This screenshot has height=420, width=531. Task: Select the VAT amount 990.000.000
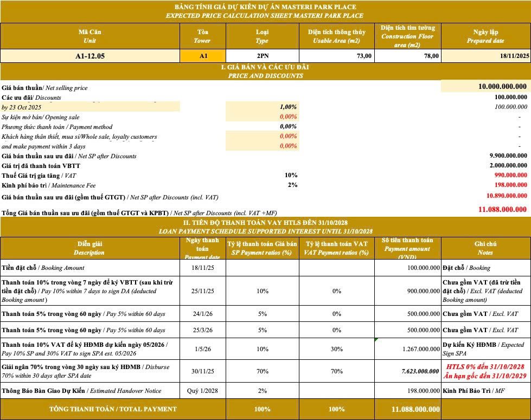[508, 175]
